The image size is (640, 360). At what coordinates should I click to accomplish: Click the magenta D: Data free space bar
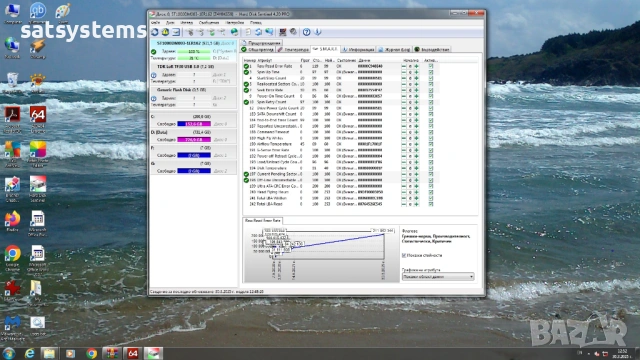click(194, 140)
